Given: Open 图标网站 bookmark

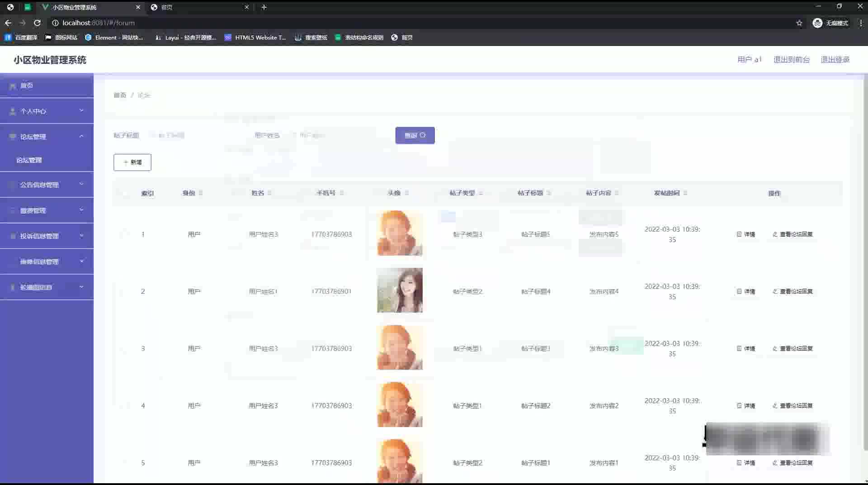Looking at the screenshot, I should coord(61,38).
